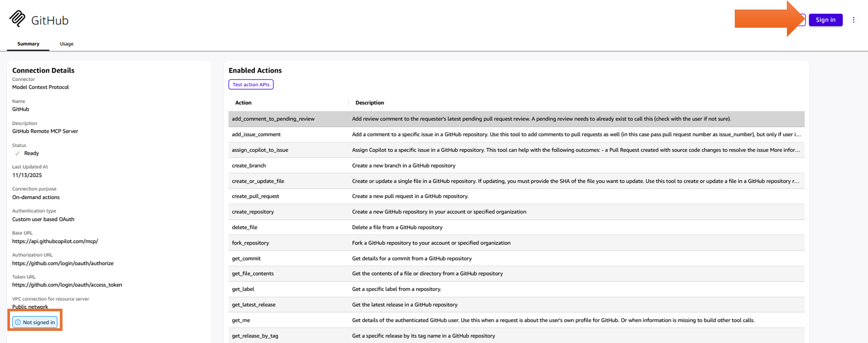
Task: Click the Base URL api.githubcopilot.com/mcp/ value
Action: coord(55,241)
